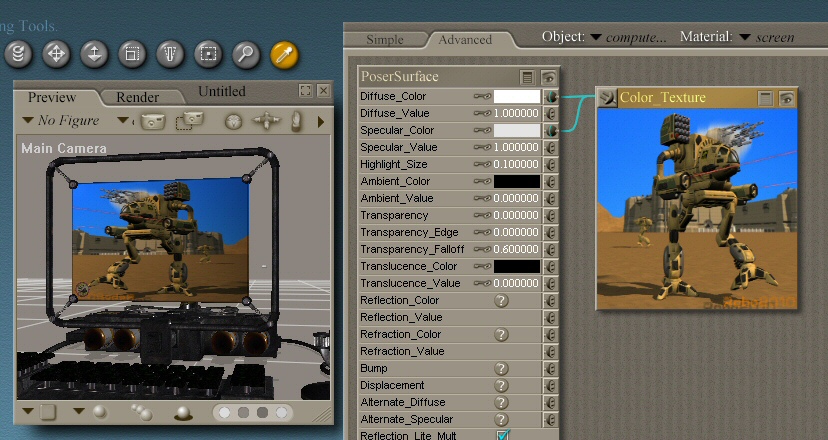Open the document layout dropdown arrow
This screenshot has width=828, height=440.
point(28,410)
